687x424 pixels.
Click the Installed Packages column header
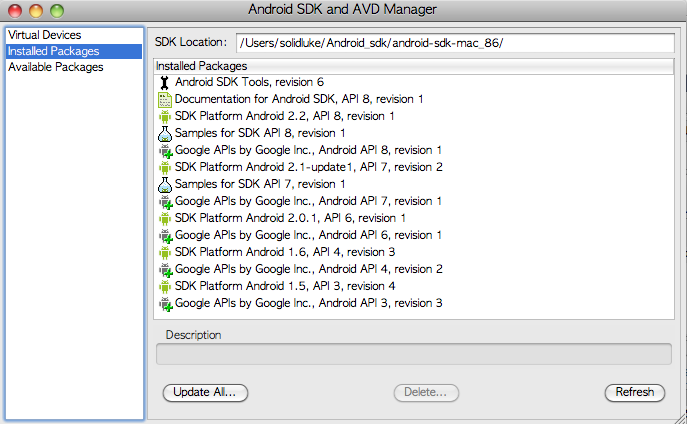[x=414, y=66]
